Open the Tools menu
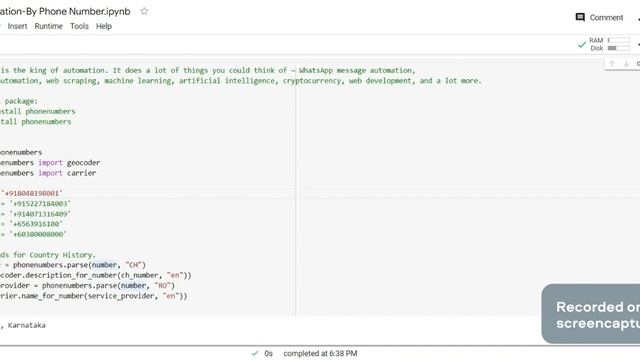 pyautogui.click(x=79, y=26)
